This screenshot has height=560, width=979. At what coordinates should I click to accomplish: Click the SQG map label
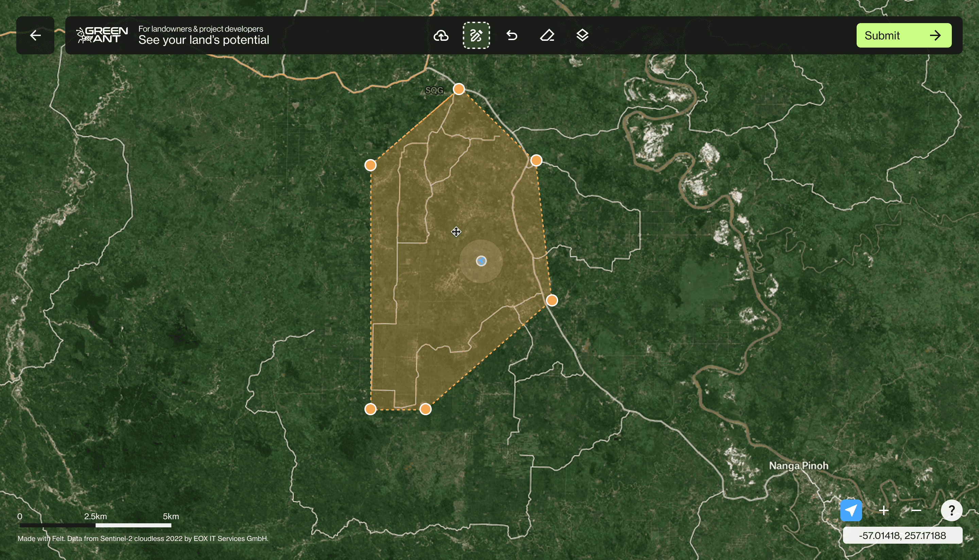pyautogui.click(x=434, y=90)
